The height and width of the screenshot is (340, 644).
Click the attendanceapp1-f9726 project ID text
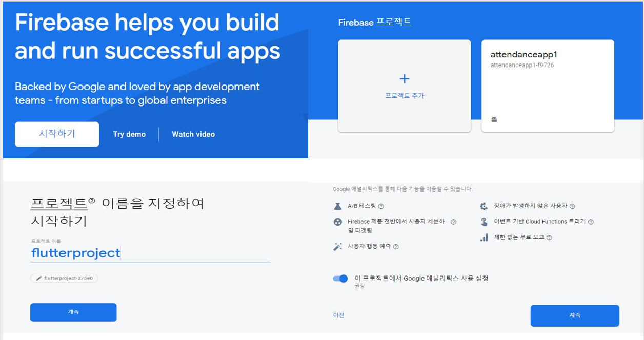click(522, 65)
